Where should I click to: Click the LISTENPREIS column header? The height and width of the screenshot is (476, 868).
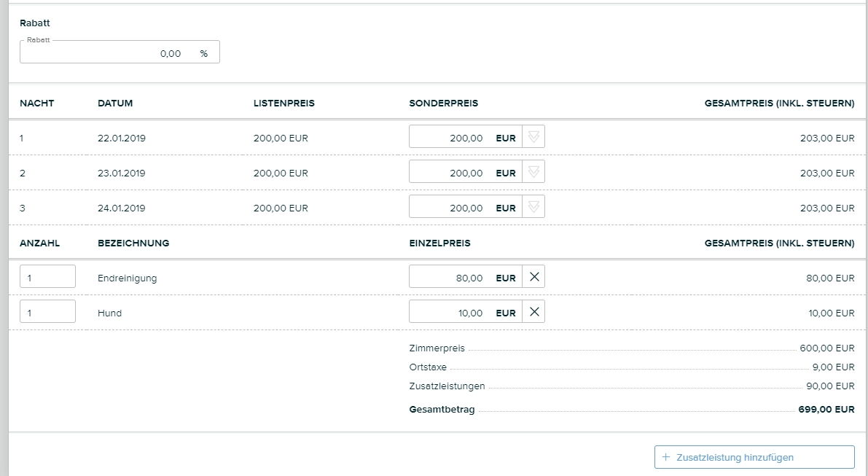284,104
